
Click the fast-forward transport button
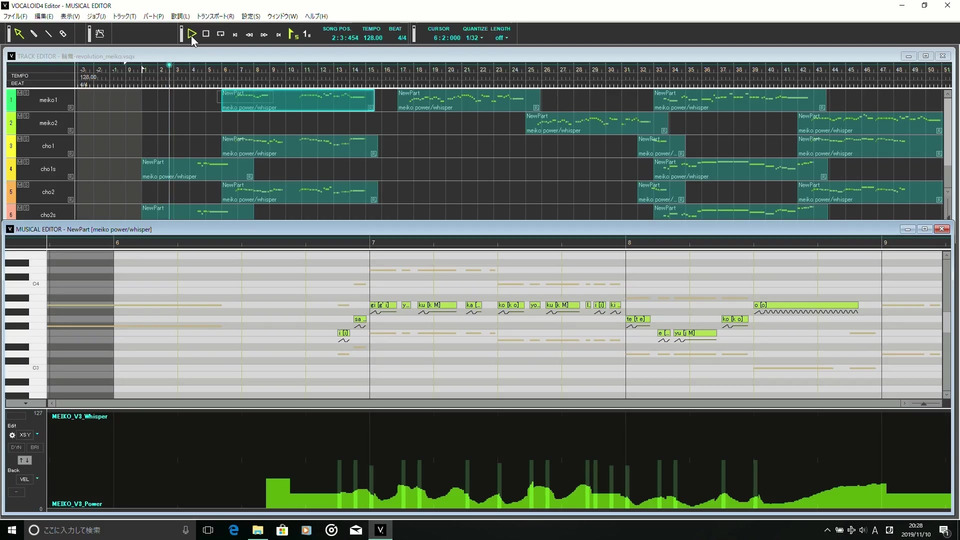click(264, 35)
